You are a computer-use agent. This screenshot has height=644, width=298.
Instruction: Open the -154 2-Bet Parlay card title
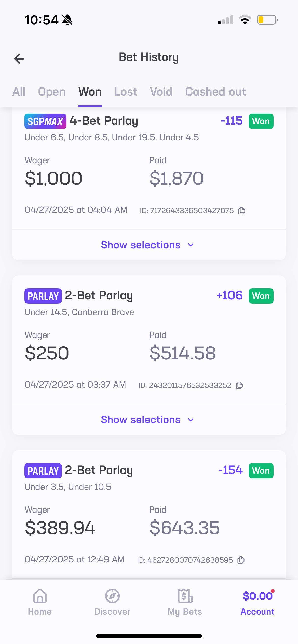point(99,470)
